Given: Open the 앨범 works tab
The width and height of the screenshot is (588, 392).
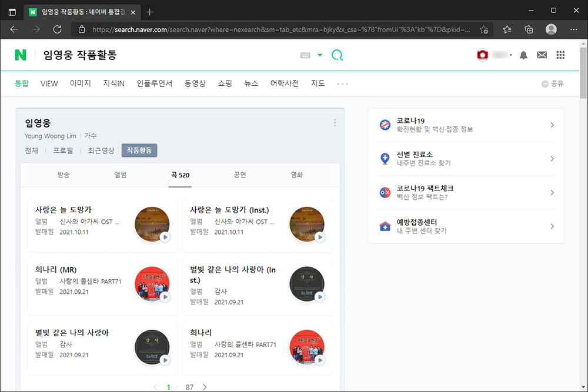Looking at the screenshot, I should [x=120, y=175].
